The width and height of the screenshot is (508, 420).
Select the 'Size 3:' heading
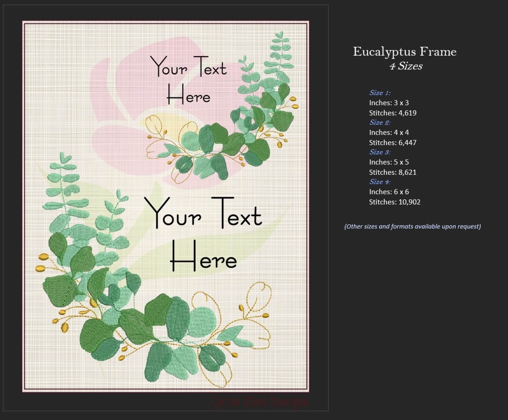[380, 152]
